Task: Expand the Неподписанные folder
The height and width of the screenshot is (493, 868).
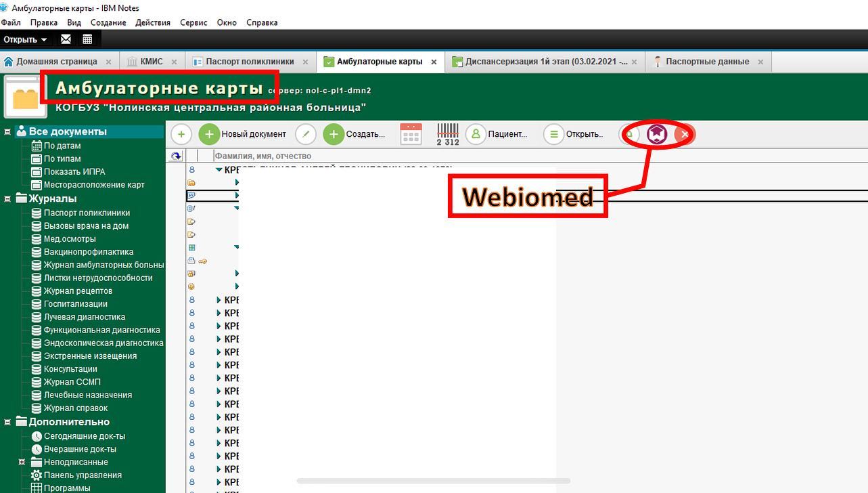Action: click(x=22, y=462)
